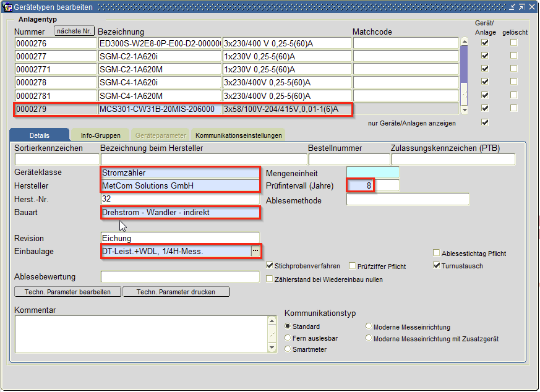Click into the Kommentar text area
540x392 pixels.
click(140, 334)
